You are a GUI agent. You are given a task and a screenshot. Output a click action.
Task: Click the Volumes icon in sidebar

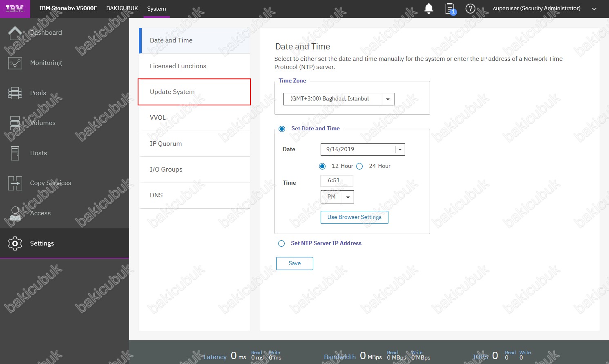click(15, 123)
